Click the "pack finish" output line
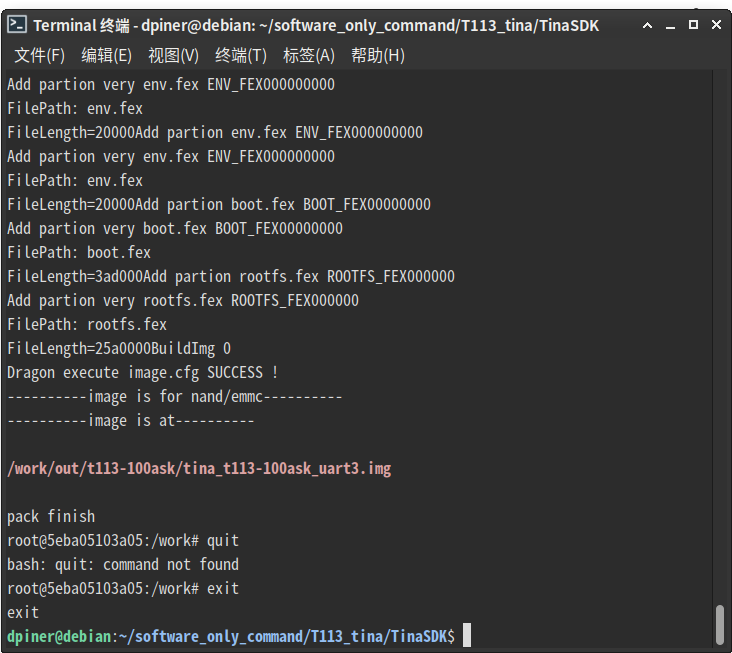 (x=51, y=516)
